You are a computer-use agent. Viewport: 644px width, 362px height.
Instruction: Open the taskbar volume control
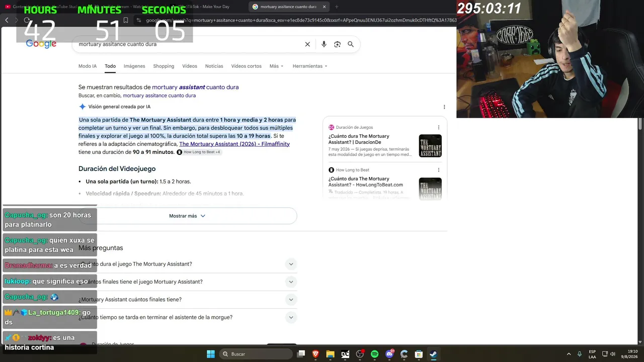(613, 354)
